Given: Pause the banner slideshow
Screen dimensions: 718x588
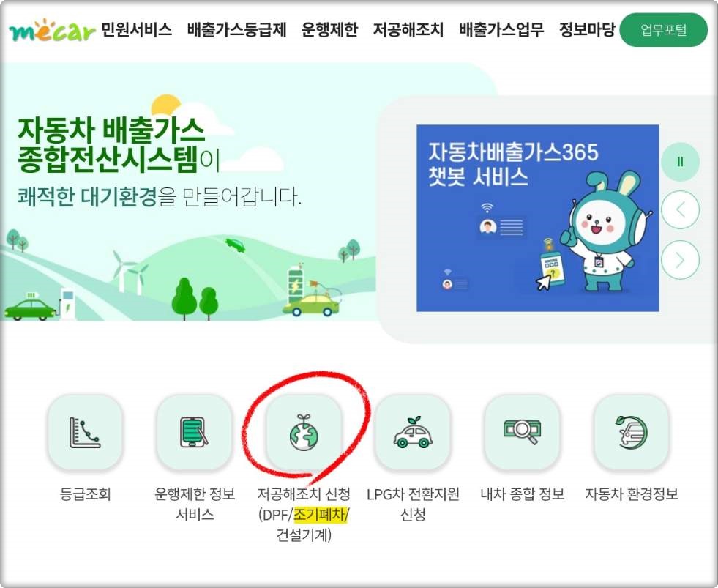Looking at the screenshot, I should pos(680,162).
